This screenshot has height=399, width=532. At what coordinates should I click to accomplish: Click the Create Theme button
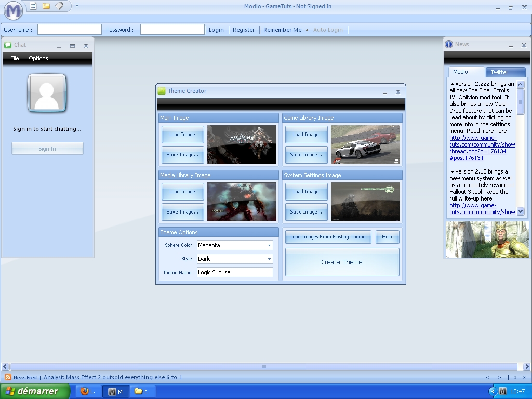pos(342,262)
